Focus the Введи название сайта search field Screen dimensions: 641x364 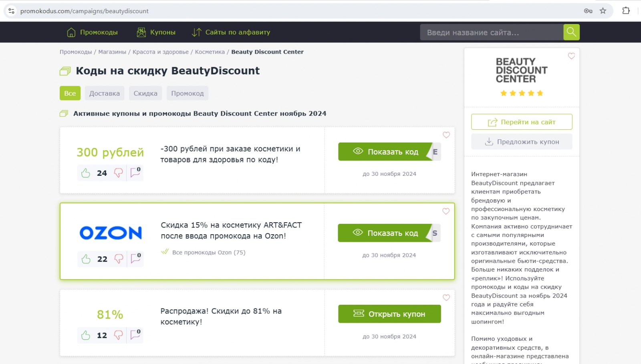(491, 32)
